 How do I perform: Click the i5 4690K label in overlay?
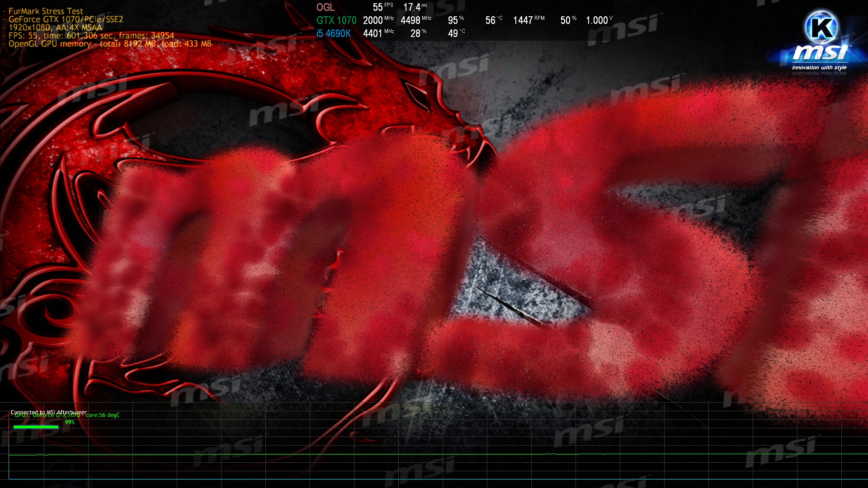coord(334,33)
